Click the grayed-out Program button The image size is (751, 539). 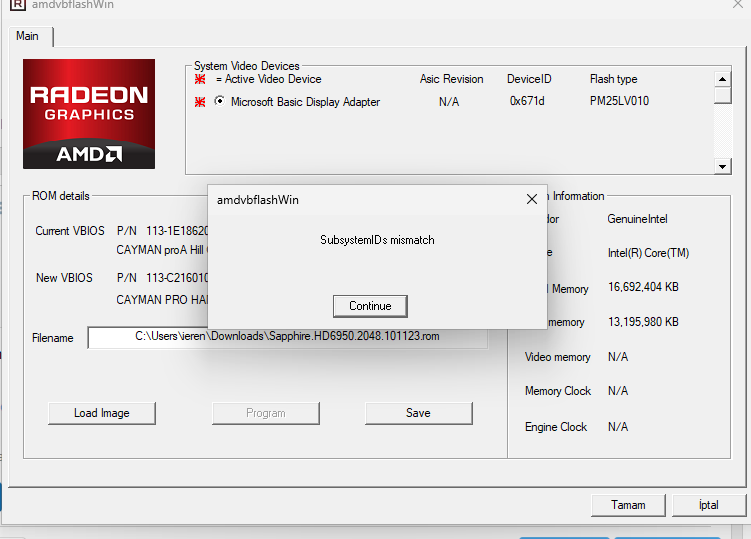(266, 413)
